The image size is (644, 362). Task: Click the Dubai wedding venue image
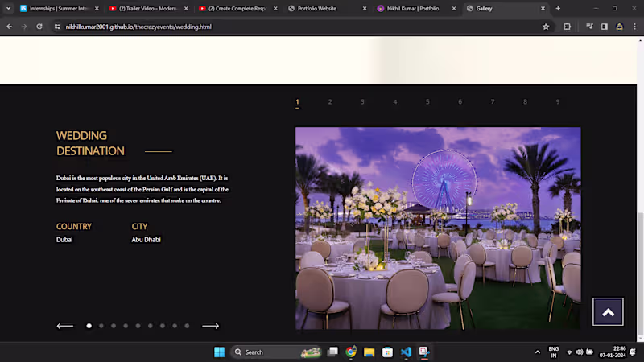tap(438, 228)
